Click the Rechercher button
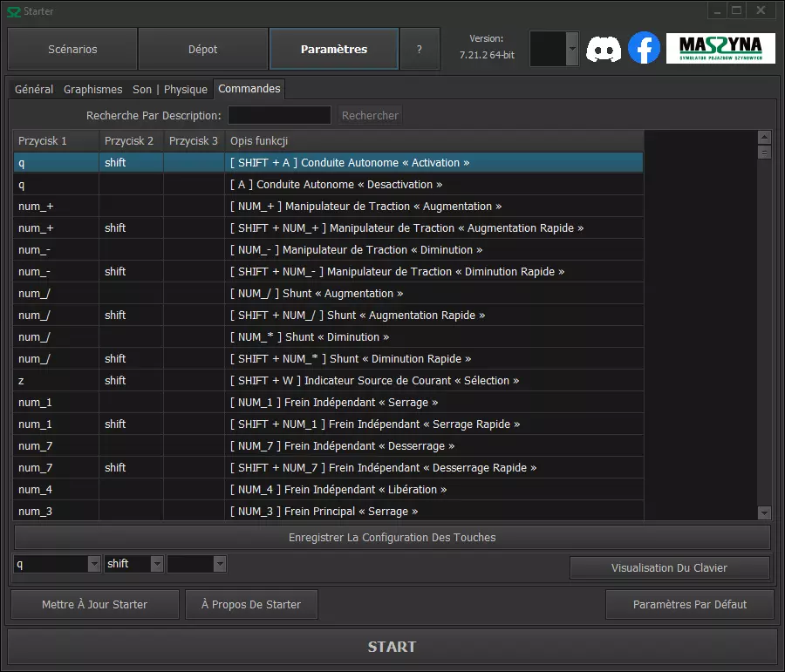 coord(370,116)
